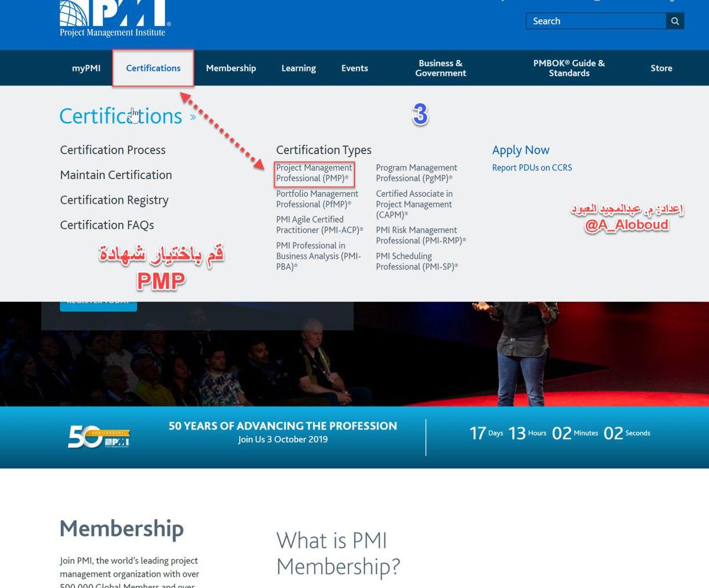Select Project Management Professional (PMP)

click(x=315, y=173)
